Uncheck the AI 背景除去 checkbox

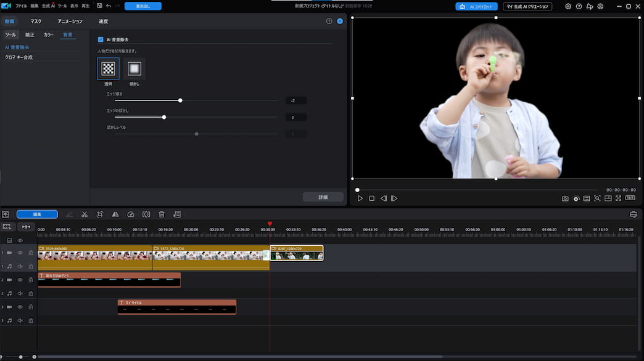pos(101,39)
